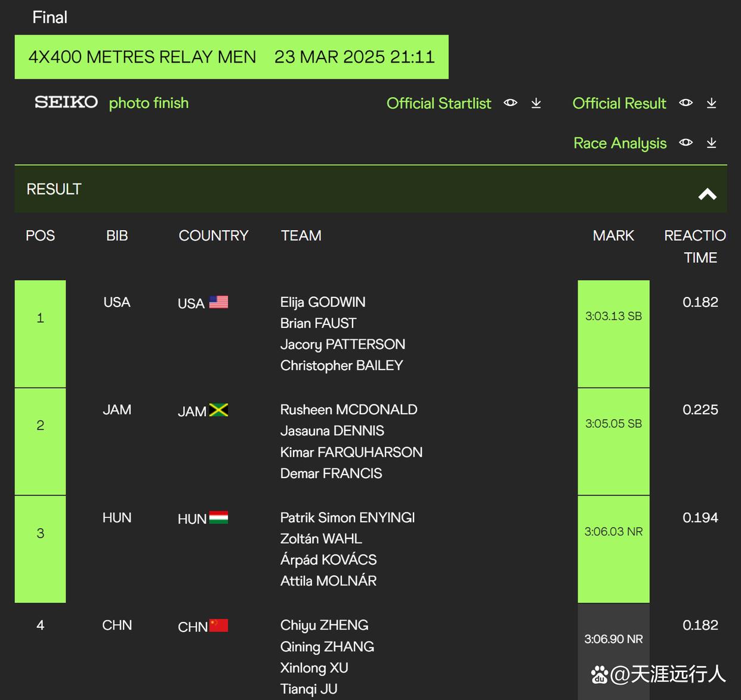Open athlete Chiyu ZHENG
Screen dimensions: 741x700
pos(324,625)
